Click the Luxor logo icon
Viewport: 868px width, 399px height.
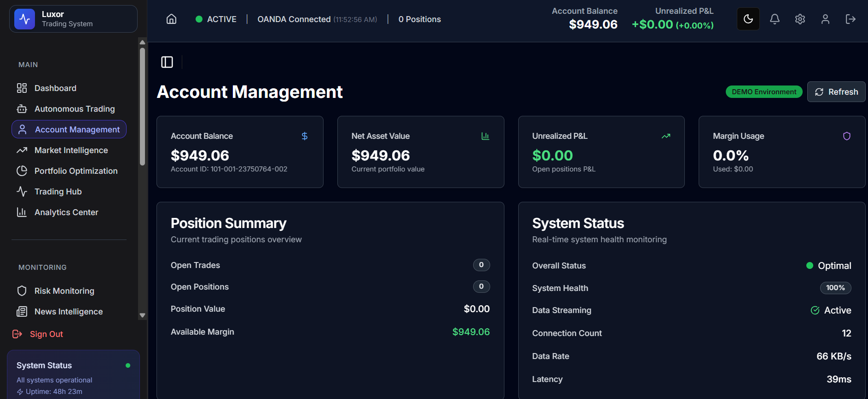25,19
